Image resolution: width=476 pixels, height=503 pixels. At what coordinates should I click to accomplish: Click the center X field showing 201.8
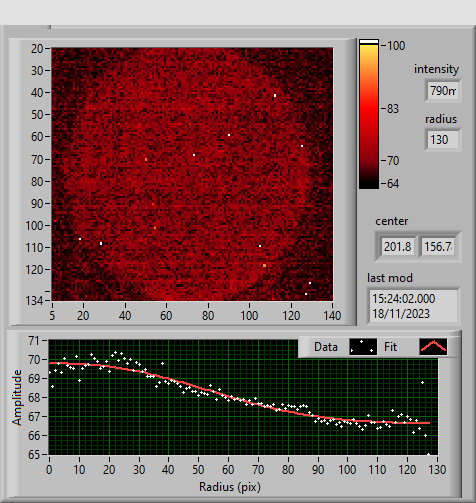point(398,247)
